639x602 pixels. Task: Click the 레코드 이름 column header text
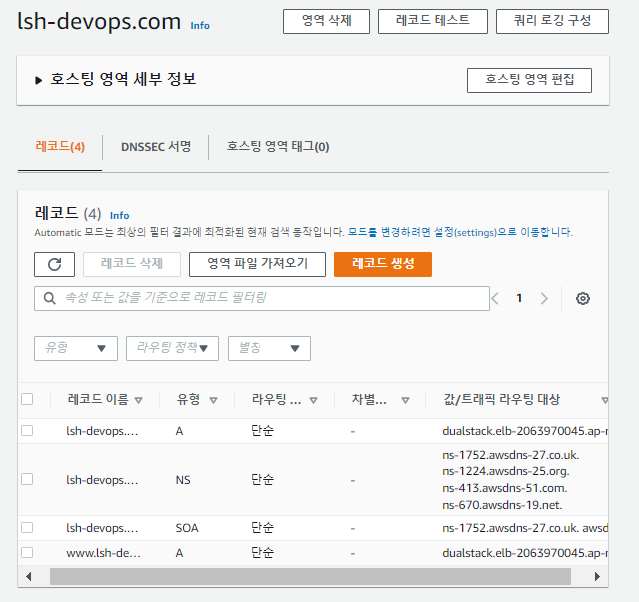tap(98, 399)
